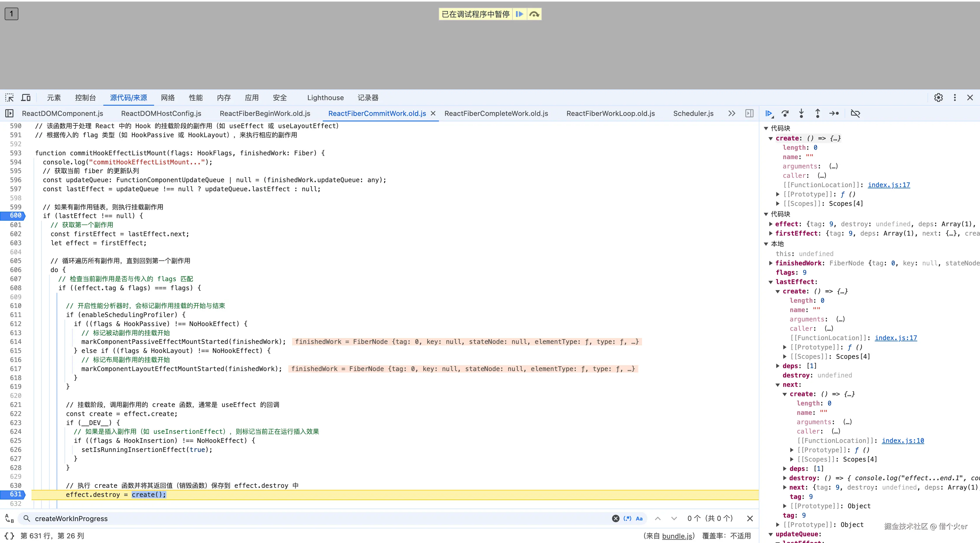
Task: Collapse the first 代码块 scope section
Action: pyautogui.click(x=766, y=128)
